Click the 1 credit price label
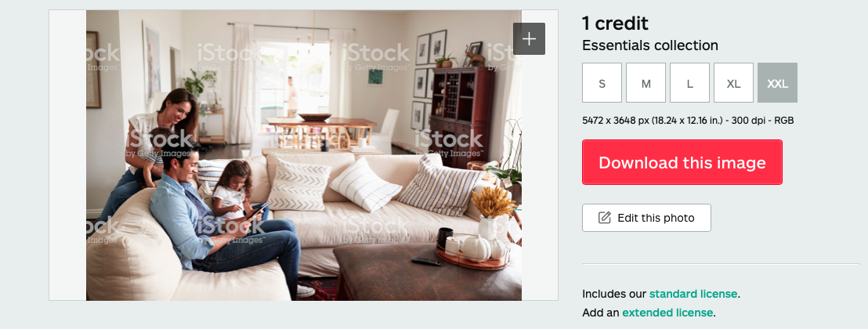The height and width of the screenshot is (329, 868). 615,23
